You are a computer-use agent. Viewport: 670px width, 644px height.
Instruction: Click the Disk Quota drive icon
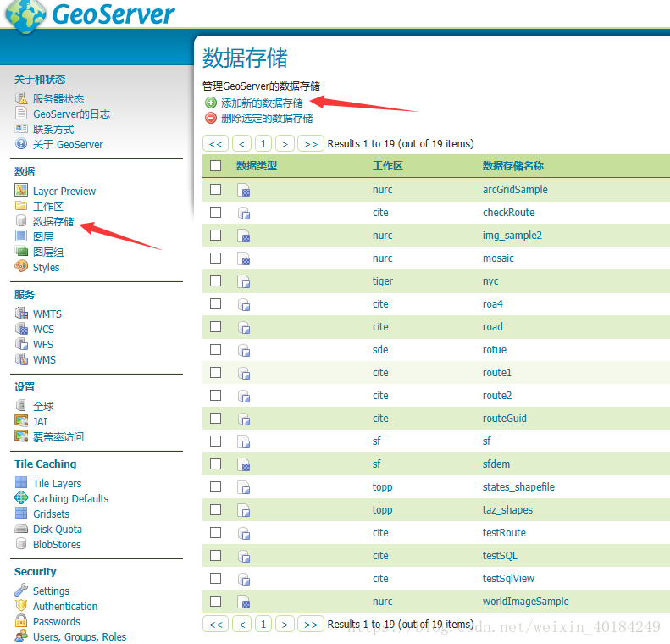pos(21,529)
